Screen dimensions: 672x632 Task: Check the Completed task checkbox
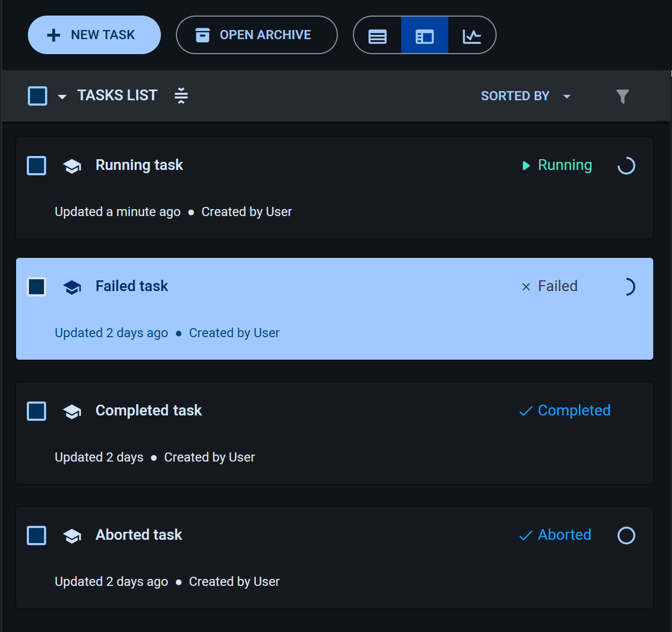pyautogui.click(x=36, y=411)
